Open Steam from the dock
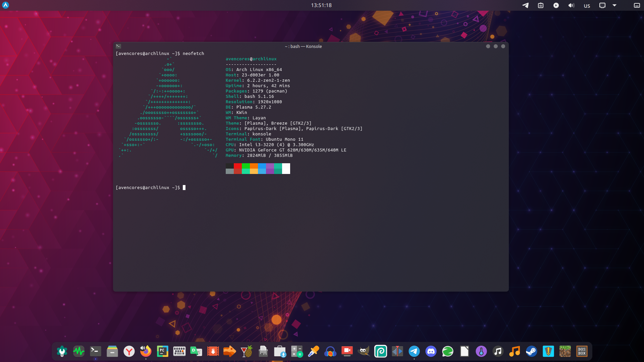Image resolution: width=644 pixels, height=362 pixels. (x=531, y=351)
